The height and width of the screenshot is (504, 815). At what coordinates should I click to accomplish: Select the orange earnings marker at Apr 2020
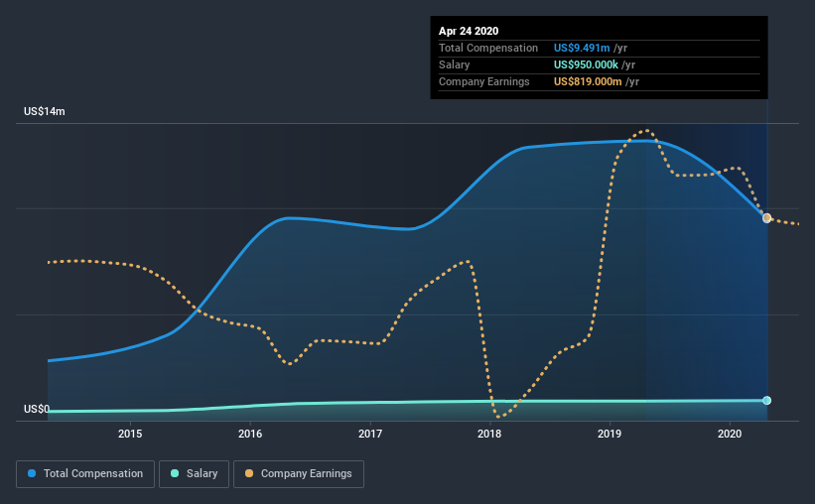[766, 217]
